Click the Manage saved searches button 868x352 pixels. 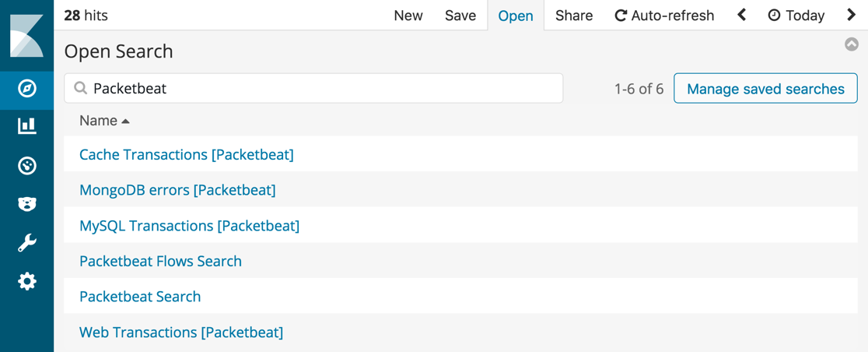pos(765,89)
